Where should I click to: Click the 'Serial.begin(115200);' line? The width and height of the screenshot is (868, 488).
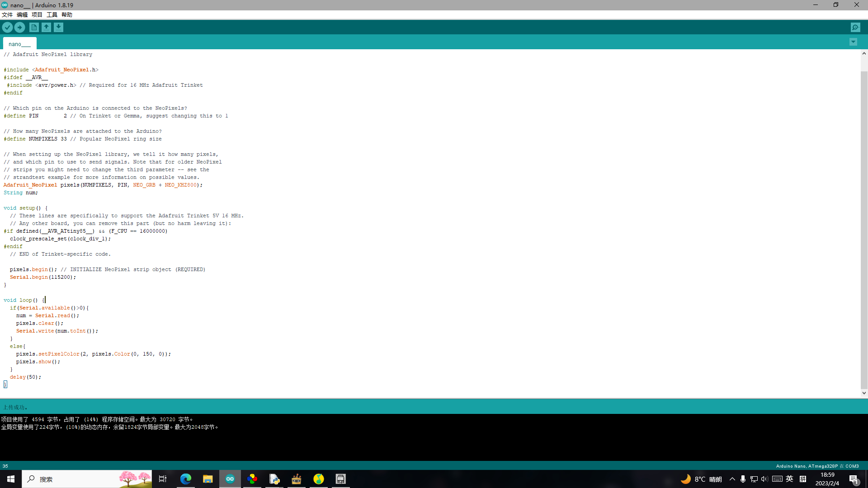click(43, 277)
